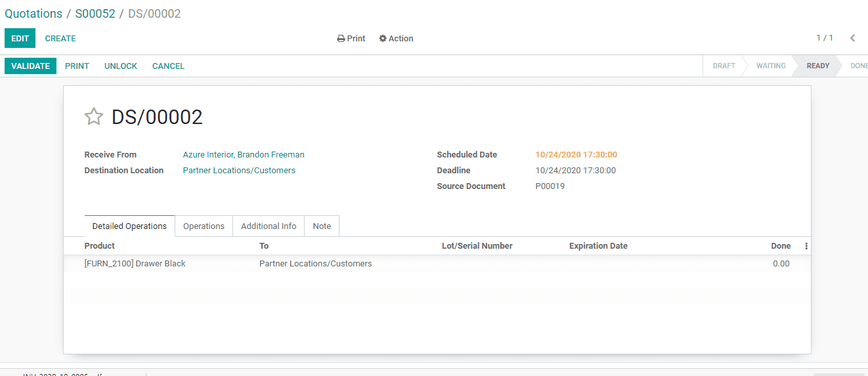The height and width of the screenshot is (376, 868).
Task: Cancel the transfer with CANCEL button
Action: click(x=168, y=66)
